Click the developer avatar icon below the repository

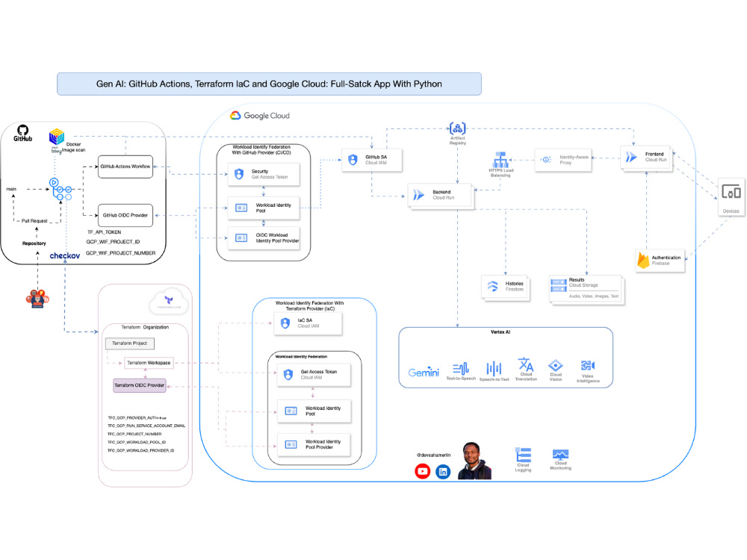(x=37, y=299)
